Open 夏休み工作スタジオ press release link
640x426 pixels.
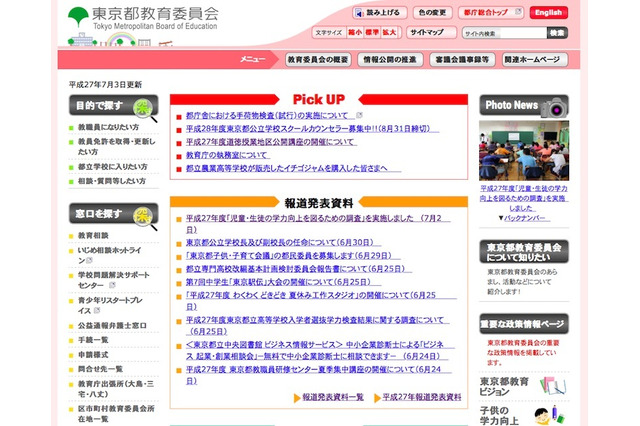(x=321, y=301)
